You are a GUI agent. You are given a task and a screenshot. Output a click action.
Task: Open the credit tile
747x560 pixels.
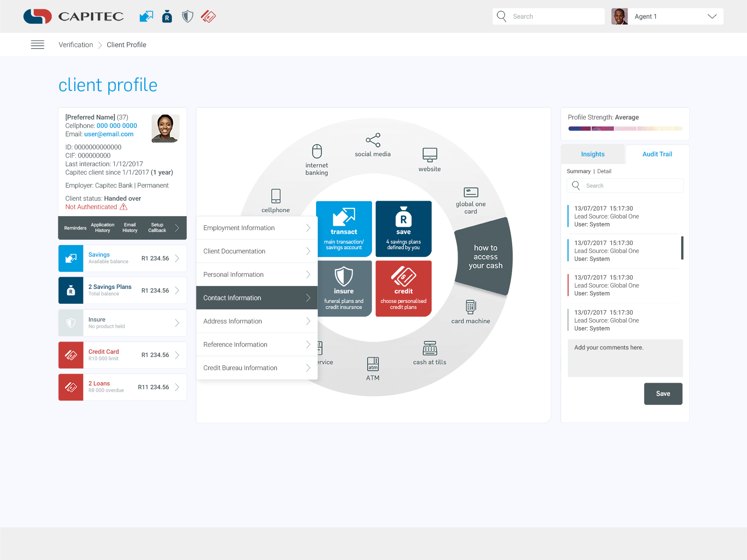pos(403,289)
